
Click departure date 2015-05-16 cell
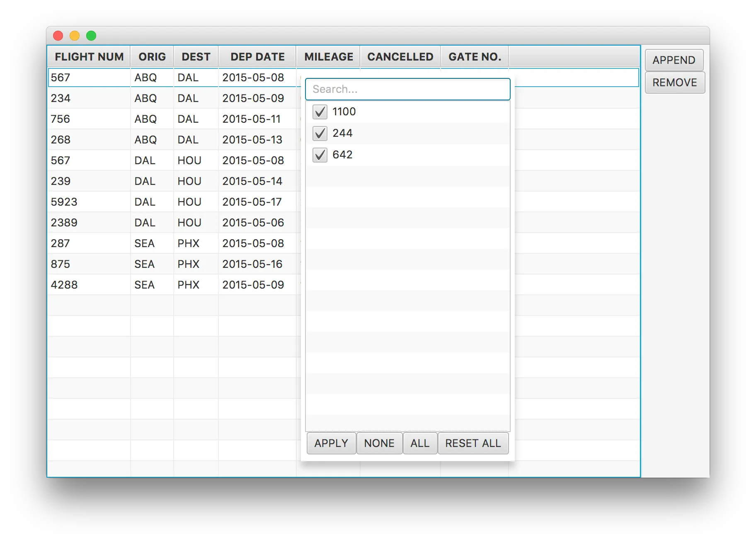tap(257, 264)
